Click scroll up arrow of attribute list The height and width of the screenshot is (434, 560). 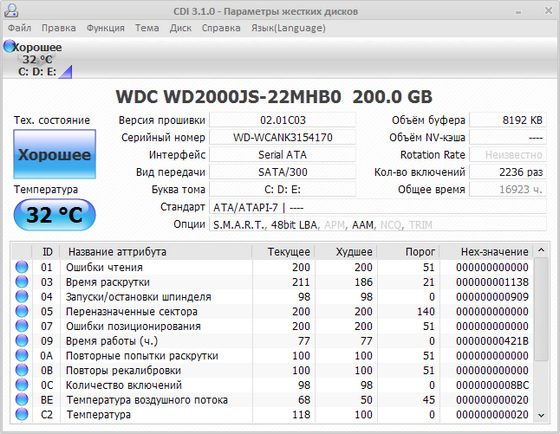(x=541, y=250)
